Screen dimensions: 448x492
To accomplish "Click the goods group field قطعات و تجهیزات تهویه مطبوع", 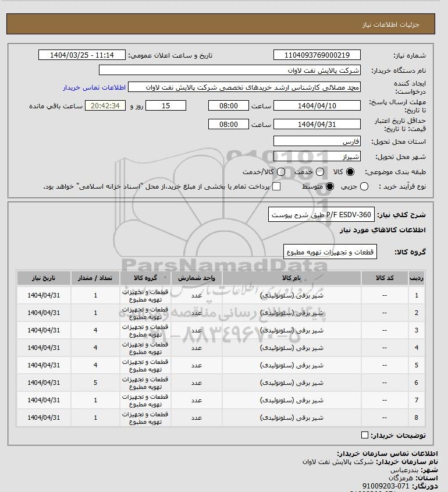I will point(330,252).
